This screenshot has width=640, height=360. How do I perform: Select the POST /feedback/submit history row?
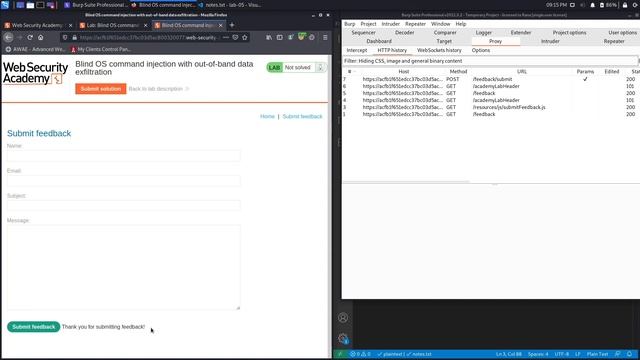[491, 79]
